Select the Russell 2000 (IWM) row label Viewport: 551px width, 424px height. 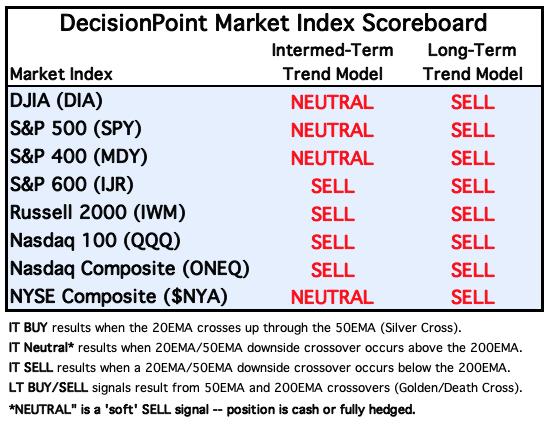pos(98,213)
